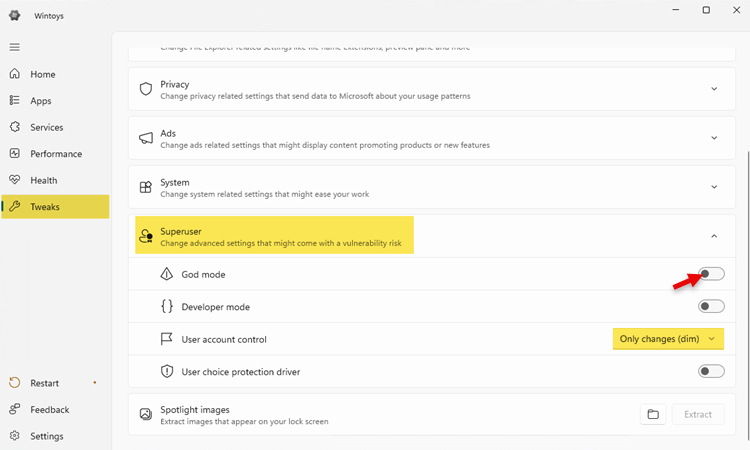Turn on Developer mode switch

tap(711, 307)
